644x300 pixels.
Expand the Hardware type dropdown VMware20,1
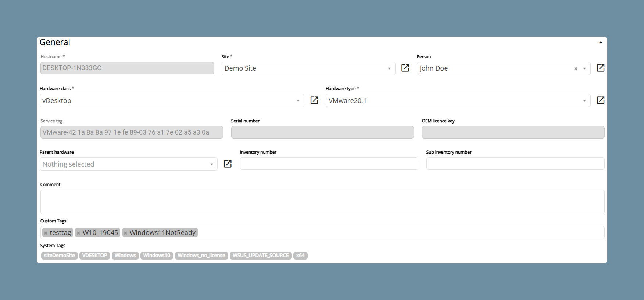point(458,100)
